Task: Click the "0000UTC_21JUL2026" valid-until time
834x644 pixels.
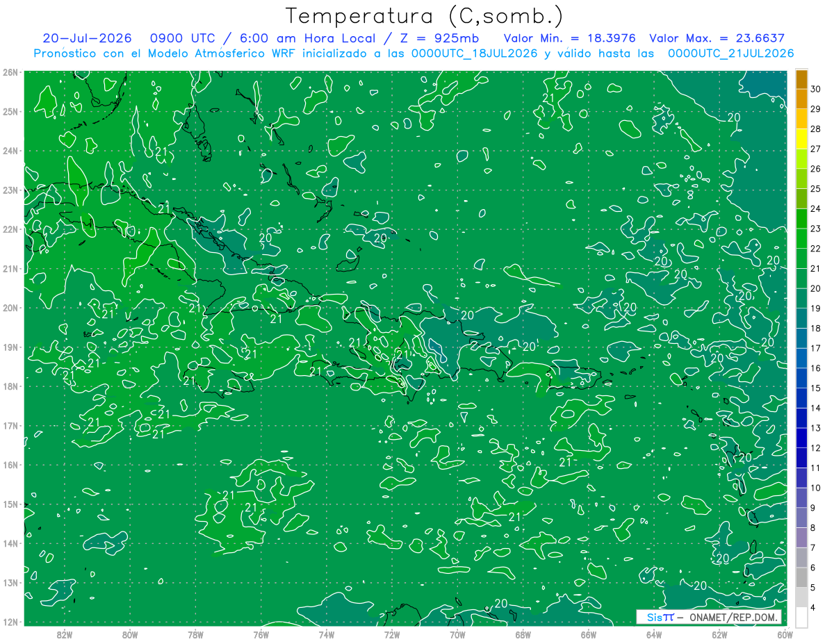Action: coord(730,53)
